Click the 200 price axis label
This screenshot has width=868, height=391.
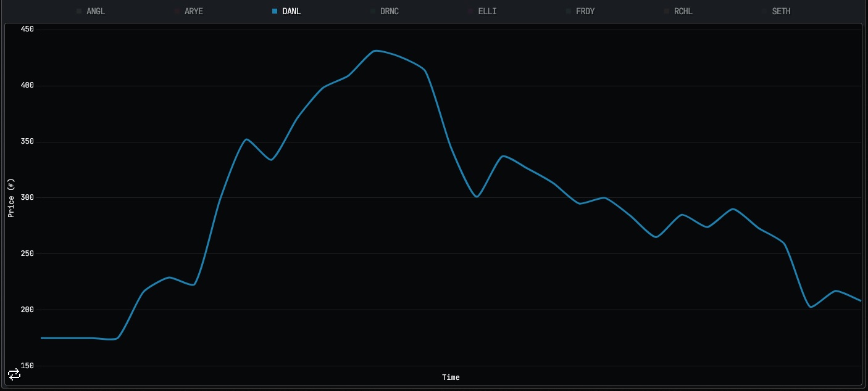27,310
